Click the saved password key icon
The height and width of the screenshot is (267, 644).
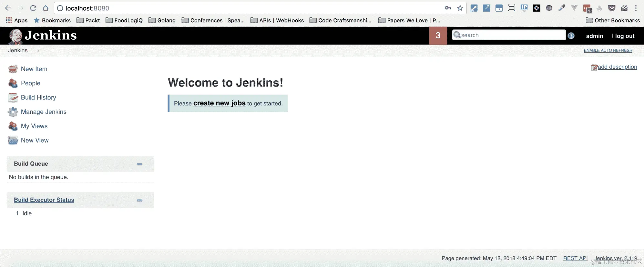coord(448,8)
